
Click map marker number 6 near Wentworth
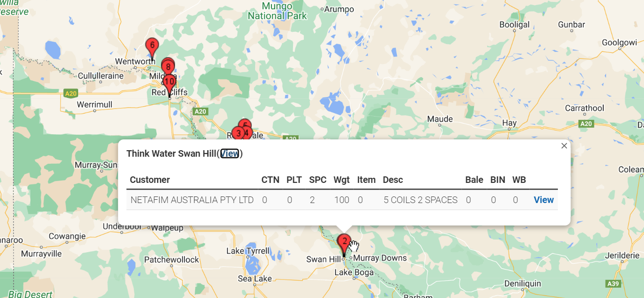coord(152,46)
